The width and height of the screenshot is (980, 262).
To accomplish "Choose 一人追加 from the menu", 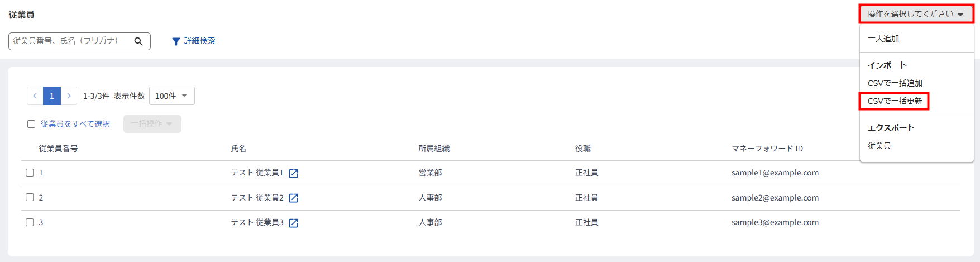I will (x=883, y=39).
